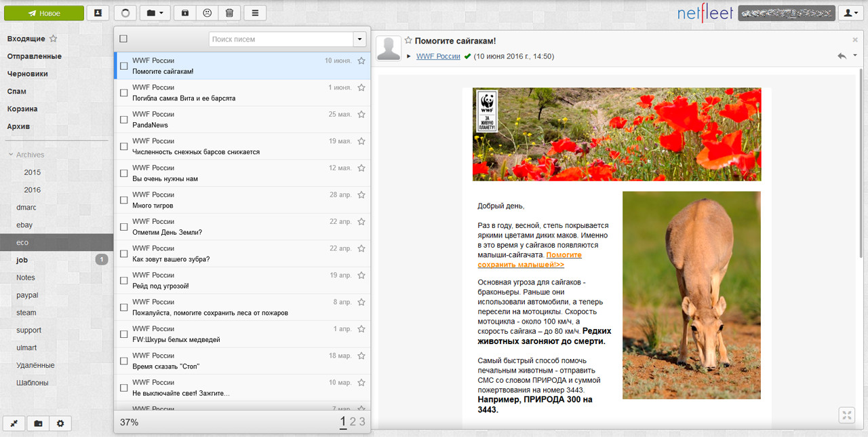Open the user account dropdown

(x=850, y=13)
